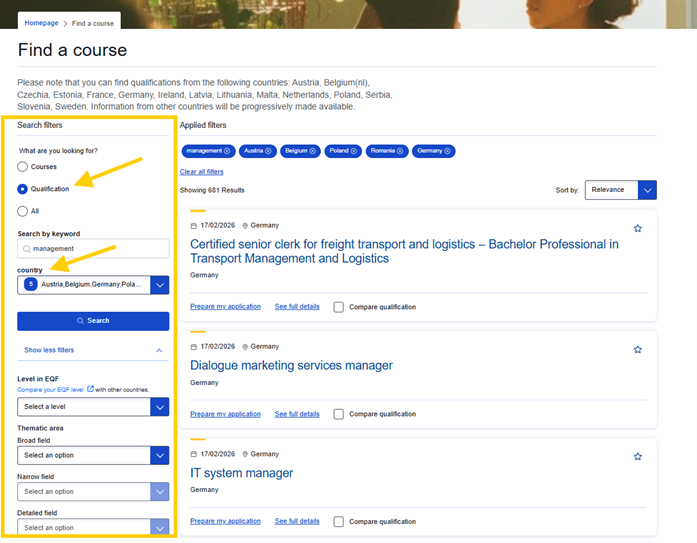
Task: Check Compare qualification for IT system manager
Action: coord(339,521)
